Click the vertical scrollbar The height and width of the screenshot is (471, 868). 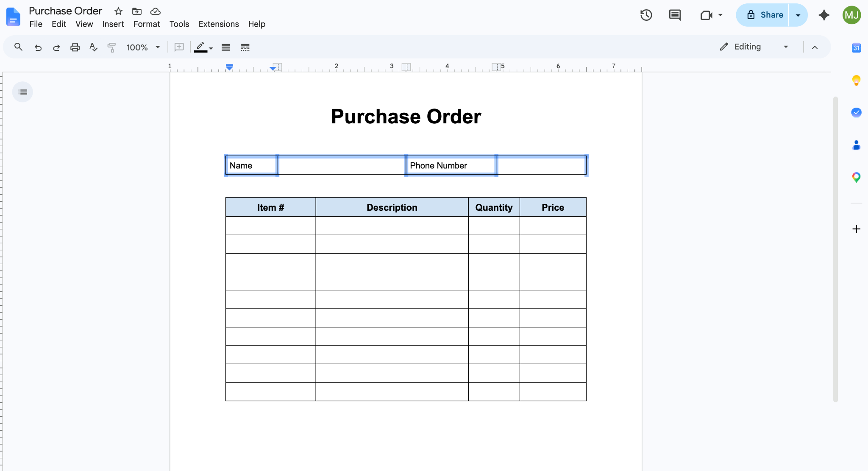click(x=835, y=249)
